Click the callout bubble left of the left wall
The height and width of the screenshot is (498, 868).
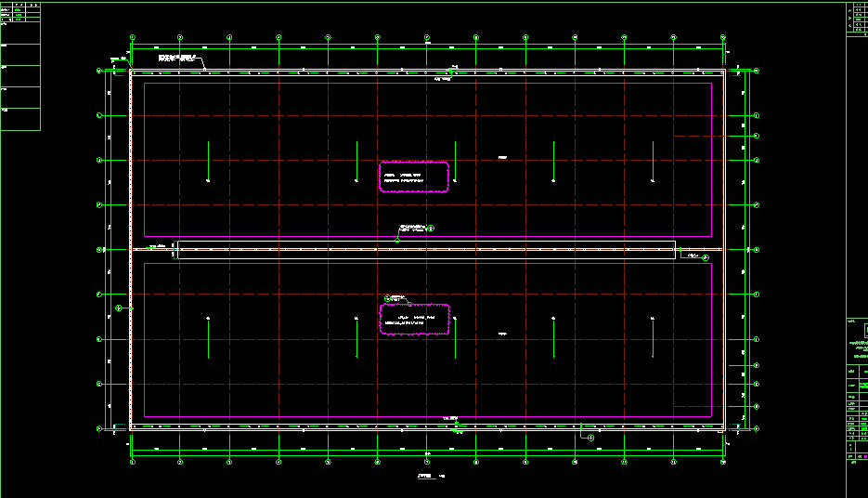pyautogui.click(x=119, y=308)
